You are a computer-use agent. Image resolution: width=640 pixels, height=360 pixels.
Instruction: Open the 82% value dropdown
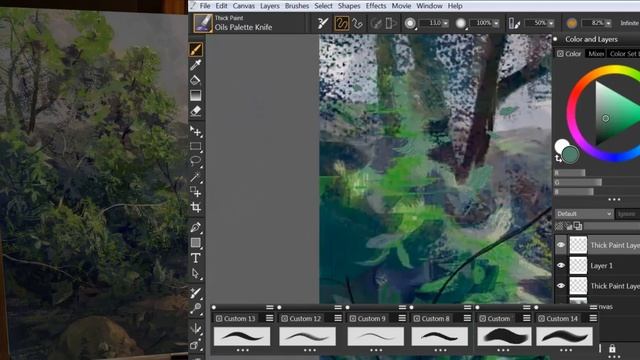(x=608, y=23)
